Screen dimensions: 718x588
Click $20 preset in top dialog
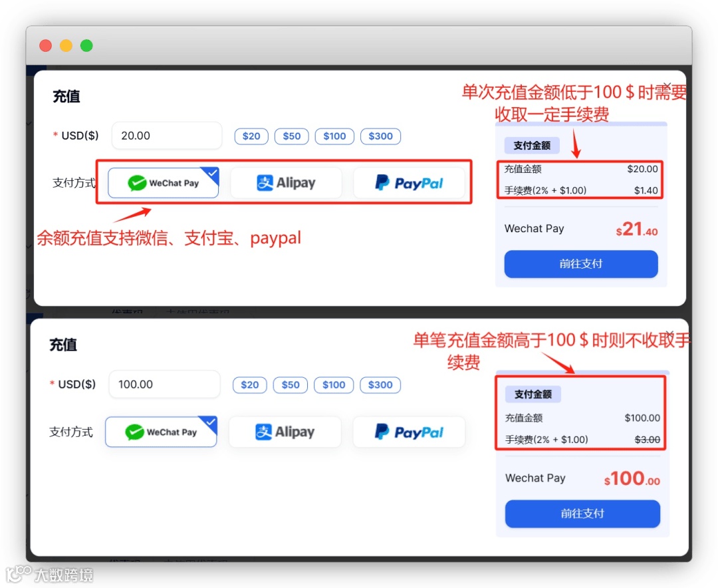(x=251, y=136)
